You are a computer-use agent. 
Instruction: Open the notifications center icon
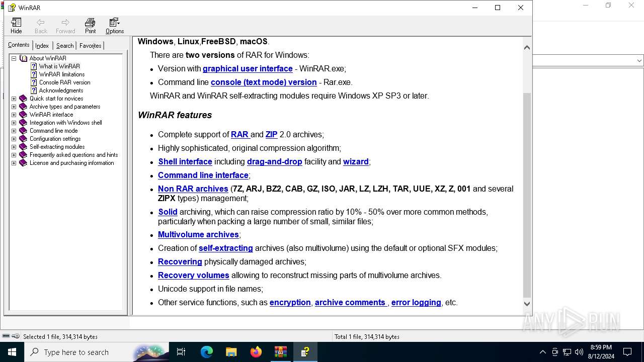click(627, 352)
